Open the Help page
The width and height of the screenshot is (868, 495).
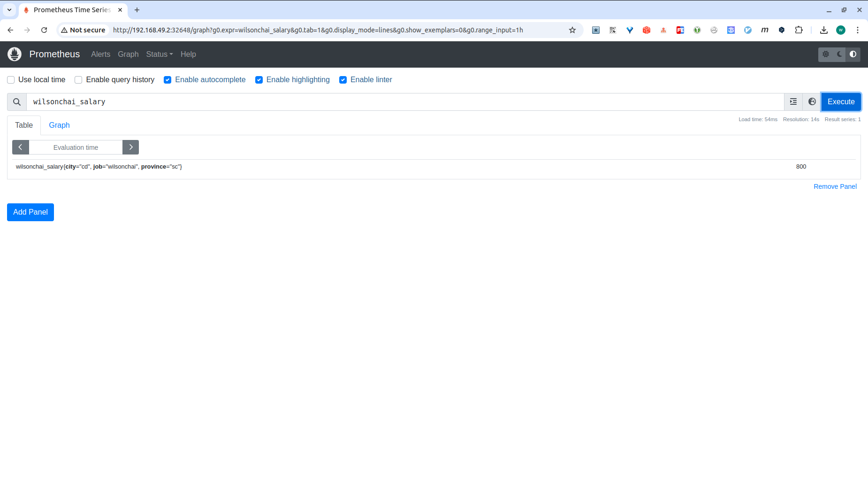pos(188,54)
